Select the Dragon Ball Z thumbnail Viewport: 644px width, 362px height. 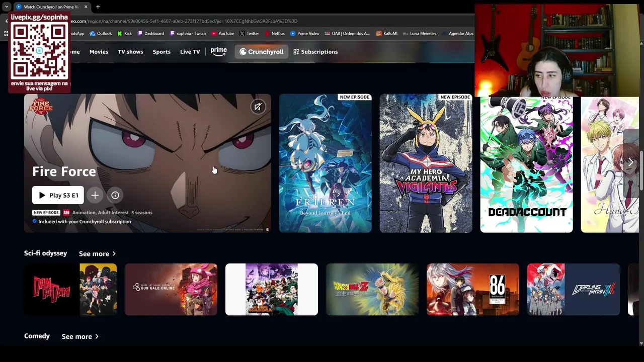pyautogui.click(x=372, y=290)
